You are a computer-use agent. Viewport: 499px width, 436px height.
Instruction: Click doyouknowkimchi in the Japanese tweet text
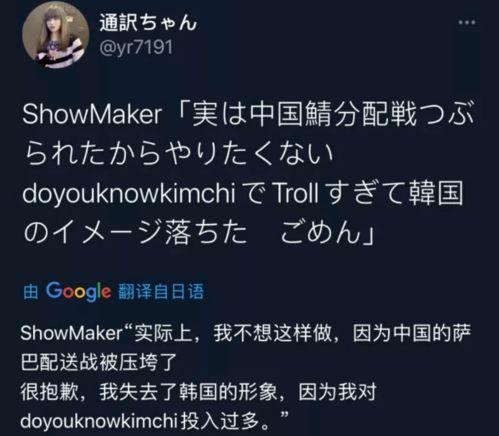coord(129,194)
